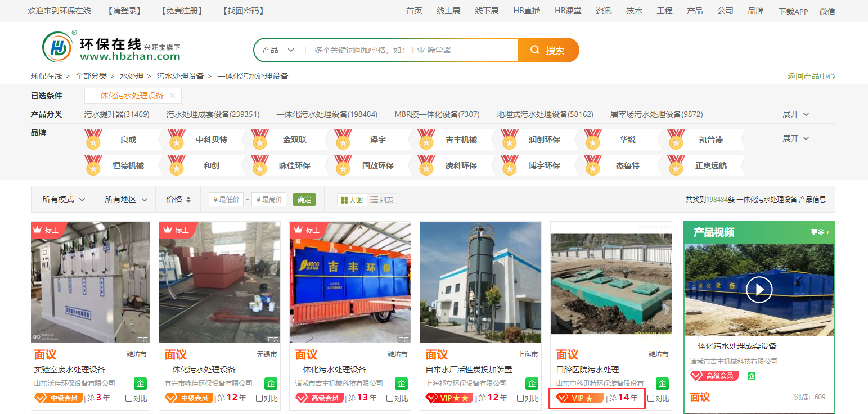Click the 标王 crown badge on first product
868x414 pixels.
[x=45, y=229]
